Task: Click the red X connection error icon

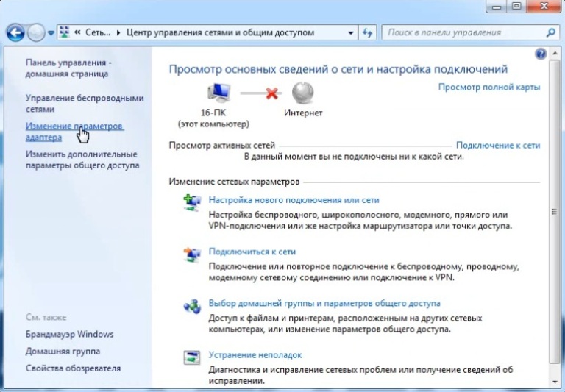Action: pos(272,93)
